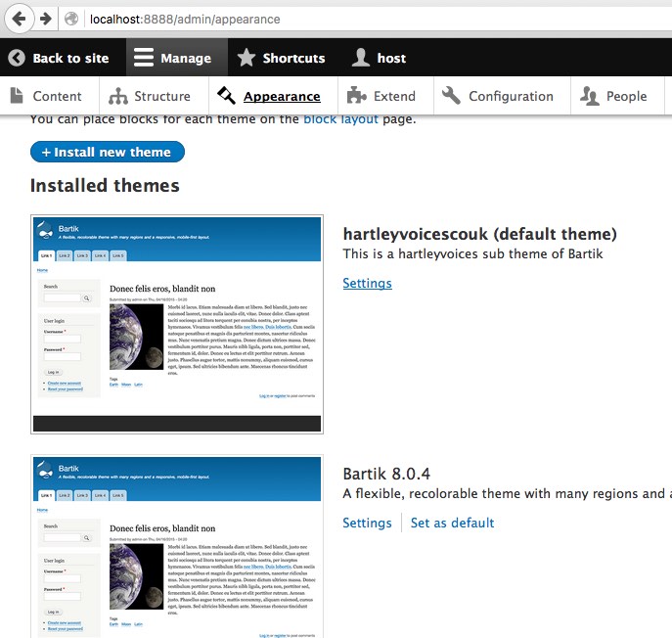Click the Content page icon

click(x=17, y=96)
